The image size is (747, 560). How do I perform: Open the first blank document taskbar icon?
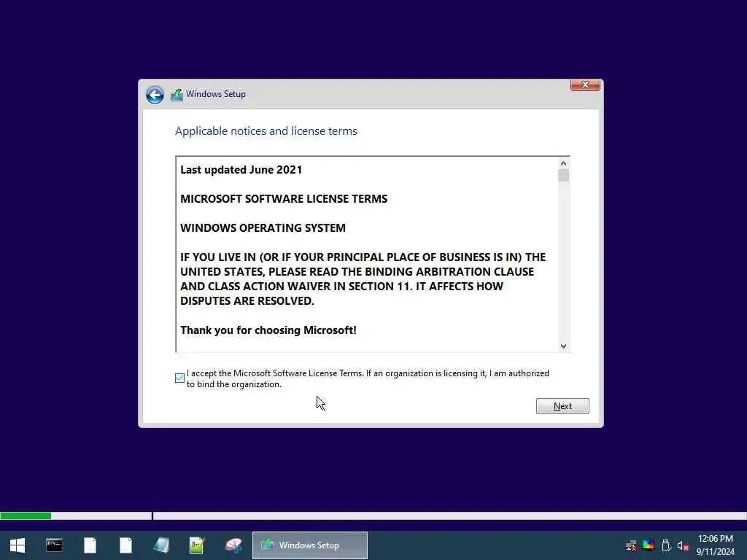click(90, 545)
